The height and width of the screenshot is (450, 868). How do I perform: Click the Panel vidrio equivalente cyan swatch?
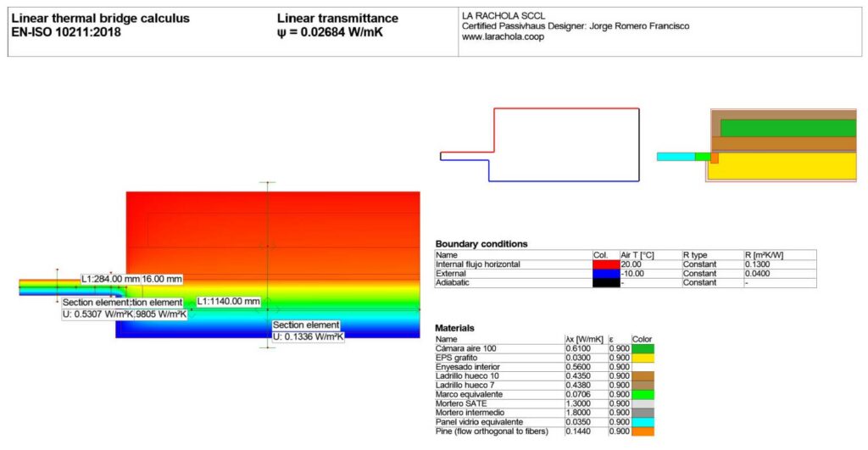(x=643, y=422)
